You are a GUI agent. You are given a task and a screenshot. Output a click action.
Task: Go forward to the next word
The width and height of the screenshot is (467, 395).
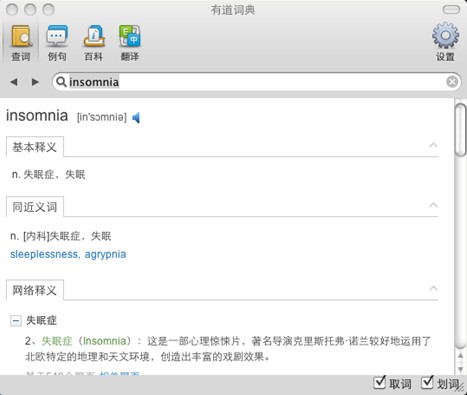point(35,82)
